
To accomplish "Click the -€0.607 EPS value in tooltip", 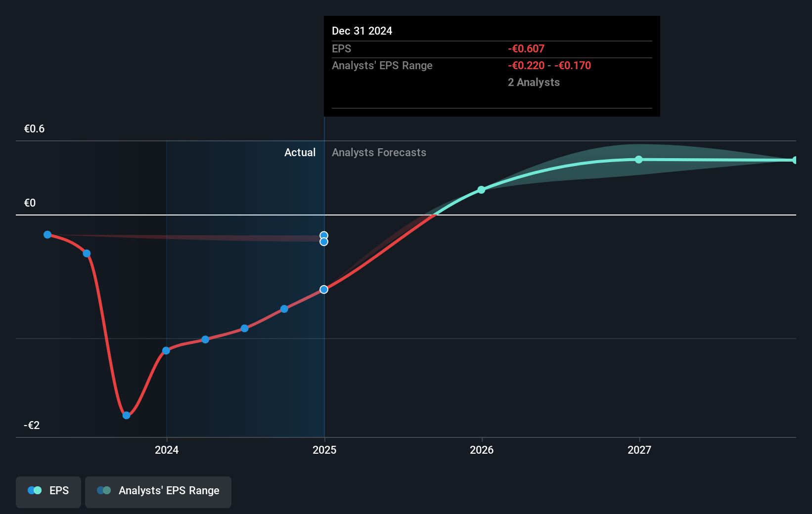I will (526, 48).
